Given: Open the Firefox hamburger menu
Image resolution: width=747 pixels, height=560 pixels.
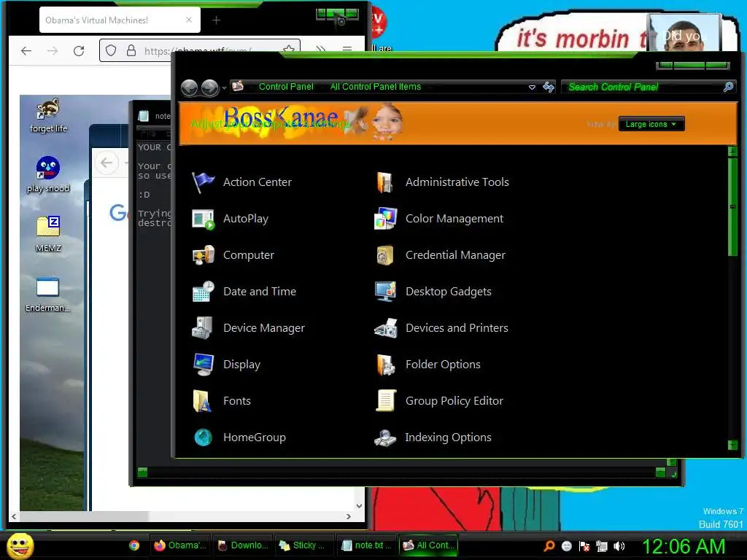Looking at the screenshot, I should pyautogui.click(x=347, y=49).
